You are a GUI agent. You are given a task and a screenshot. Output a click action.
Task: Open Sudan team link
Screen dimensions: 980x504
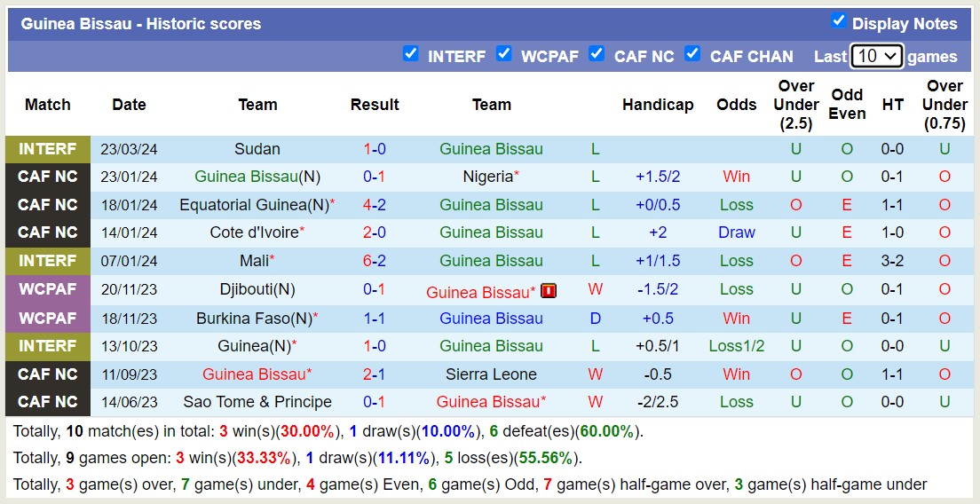click(257, 149)
